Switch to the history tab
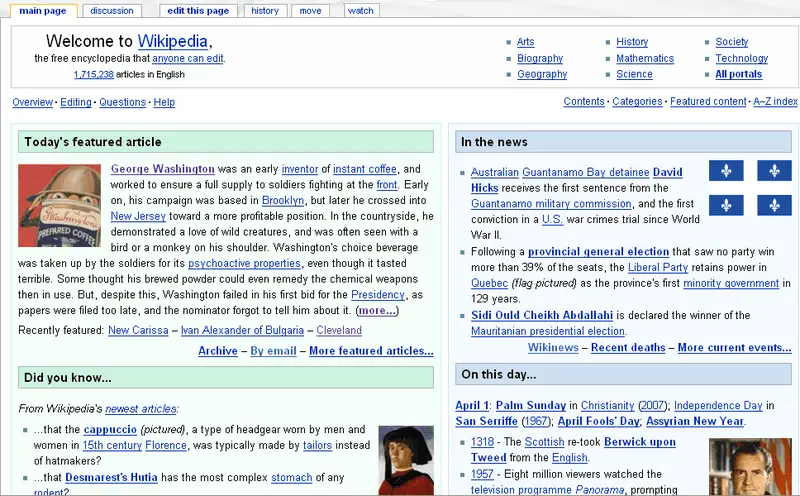 (265, 11)
